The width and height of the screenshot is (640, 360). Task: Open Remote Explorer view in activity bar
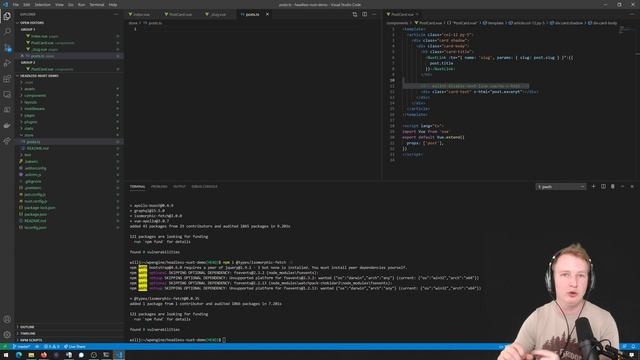(7, 94)
